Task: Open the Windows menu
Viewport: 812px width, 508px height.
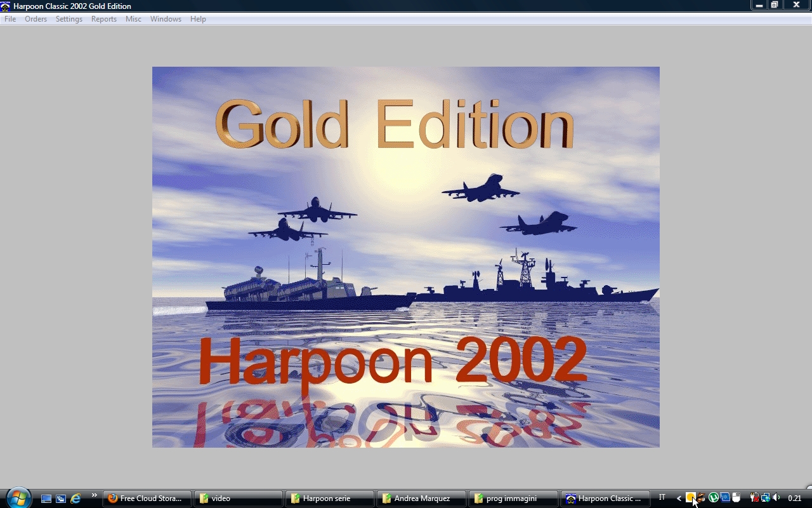Action: [166, 19]
